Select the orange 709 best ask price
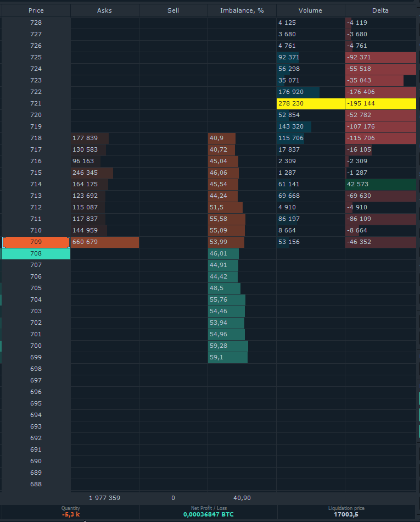The image size is (420, 522). (36, 242)
